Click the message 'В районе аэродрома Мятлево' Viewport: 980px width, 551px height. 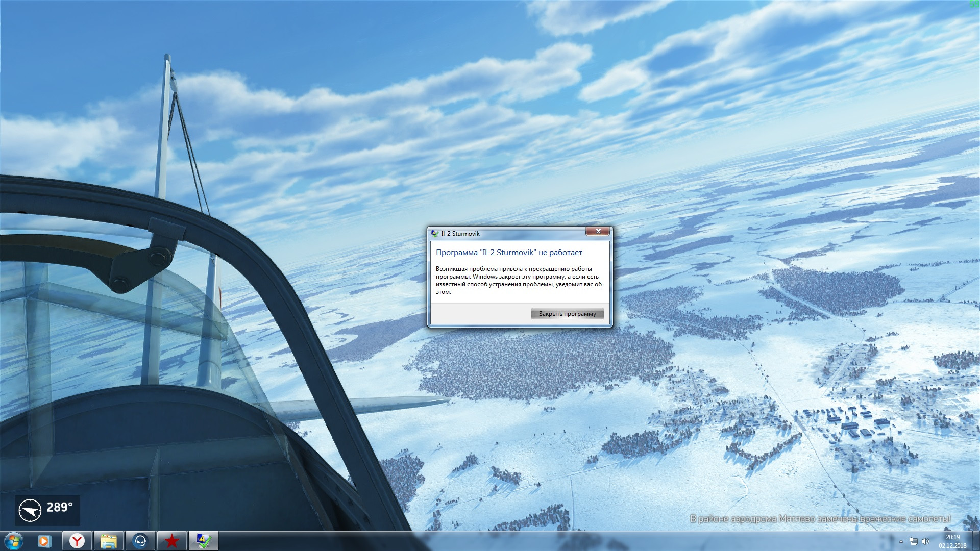[821, 519]
